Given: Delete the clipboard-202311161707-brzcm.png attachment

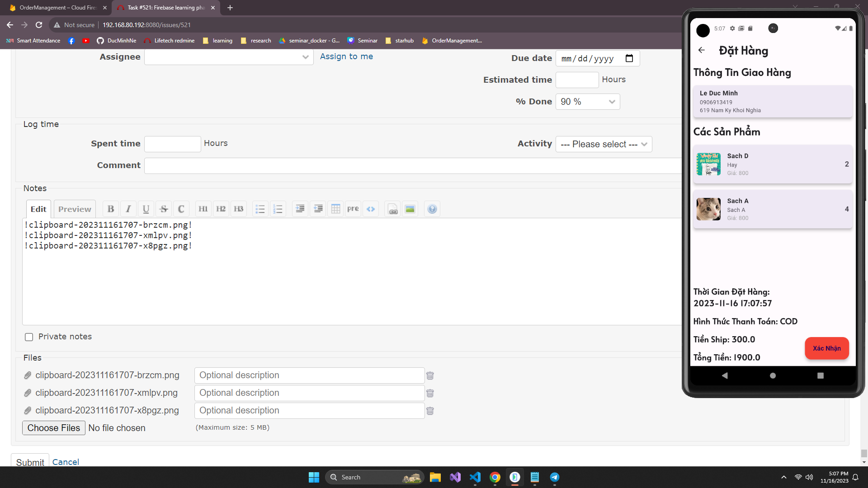Looking at the screenshot, I should (430, 375).
